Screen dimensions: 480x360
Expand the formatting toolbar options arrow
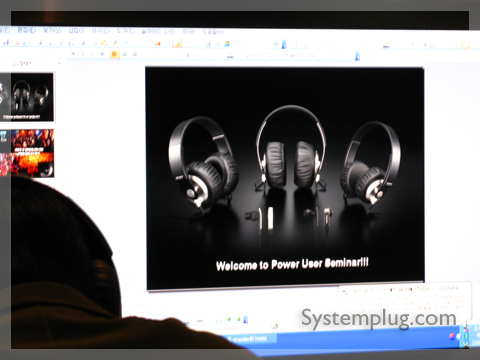tap(357, 56)
